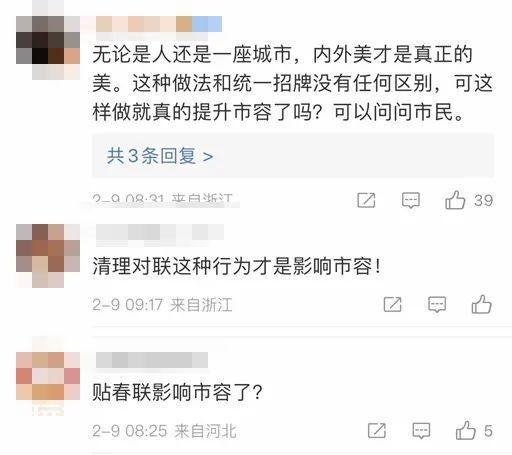This screenshot has width=512, height=455.
Task: Like the 贴春联 comment with 5 likes
Action: (x=466, y=430)
